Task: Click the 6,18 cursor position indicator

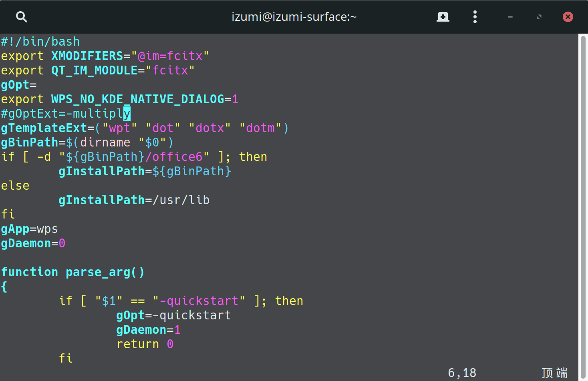Action: [462, 373]
